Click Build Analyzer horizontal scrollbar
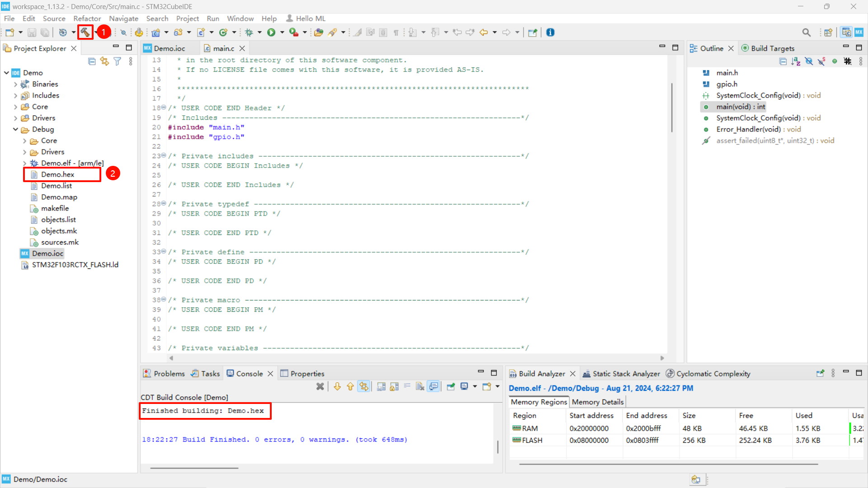868x488 pixels. pos(669,464)
